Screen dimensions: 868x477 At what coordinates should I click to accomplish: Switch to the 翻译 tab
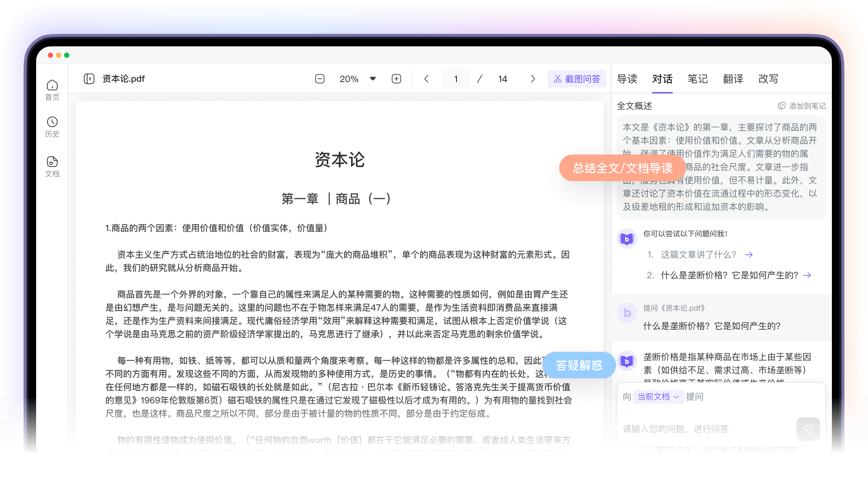pyautogui.click(x=732, y=79)
